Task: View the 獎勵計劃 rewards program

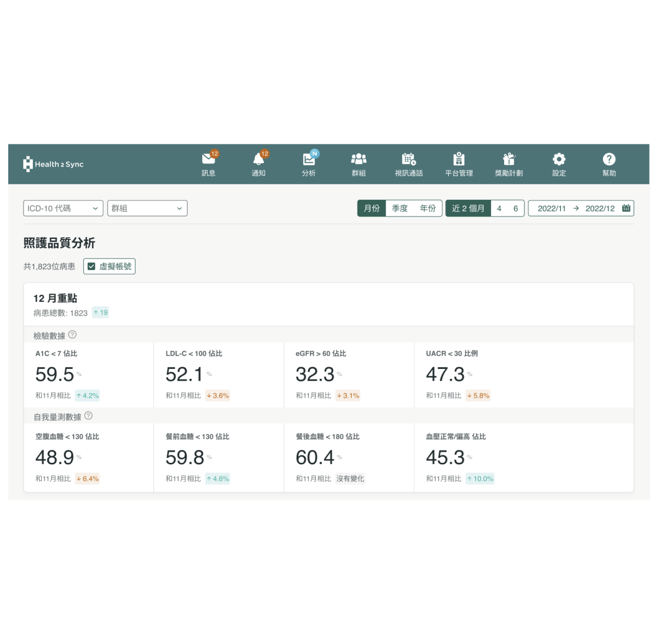Action: point(509,164)
